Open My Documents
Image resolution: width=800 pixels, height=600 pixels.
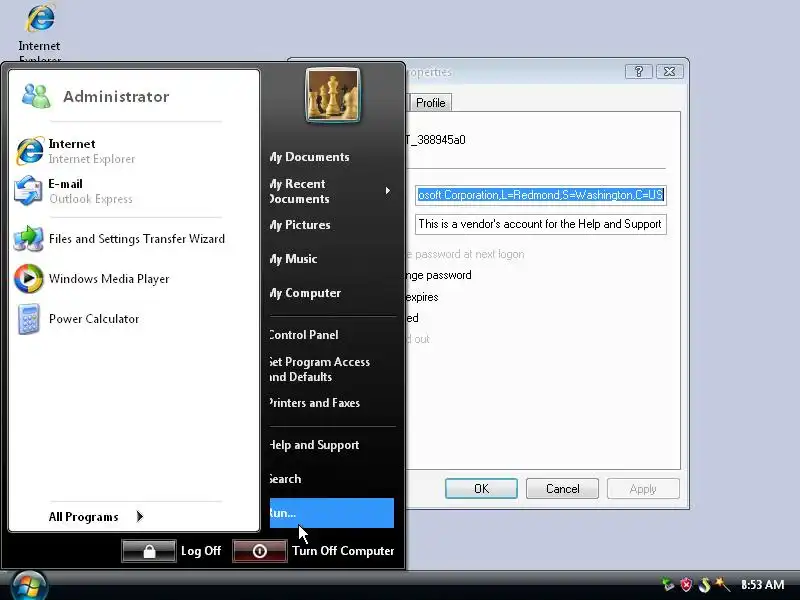coord(309,157)
